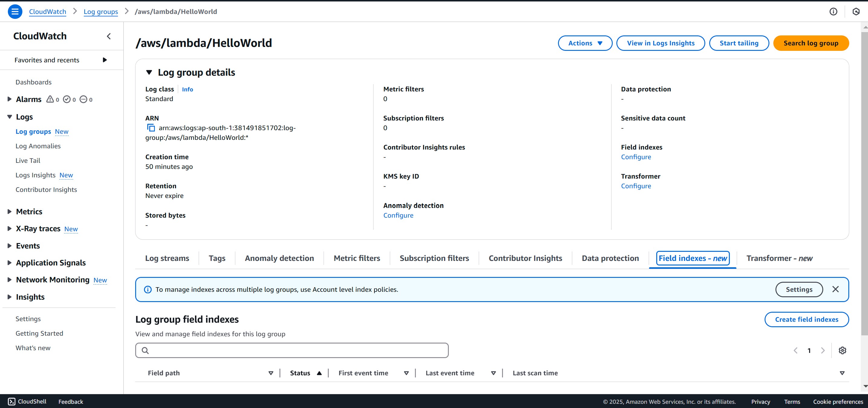Viewport: 868px width, 408px height.
Task: Click the field indexes search box
Action: [292, 350]
